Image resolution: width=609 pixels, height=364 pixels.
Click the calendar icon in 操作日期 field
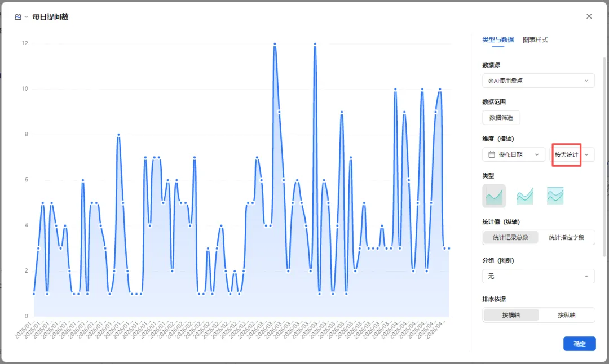pos(492,154)
